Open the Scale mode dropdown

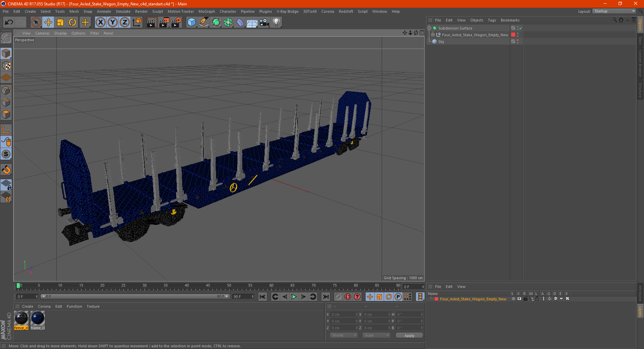point(376,335)
